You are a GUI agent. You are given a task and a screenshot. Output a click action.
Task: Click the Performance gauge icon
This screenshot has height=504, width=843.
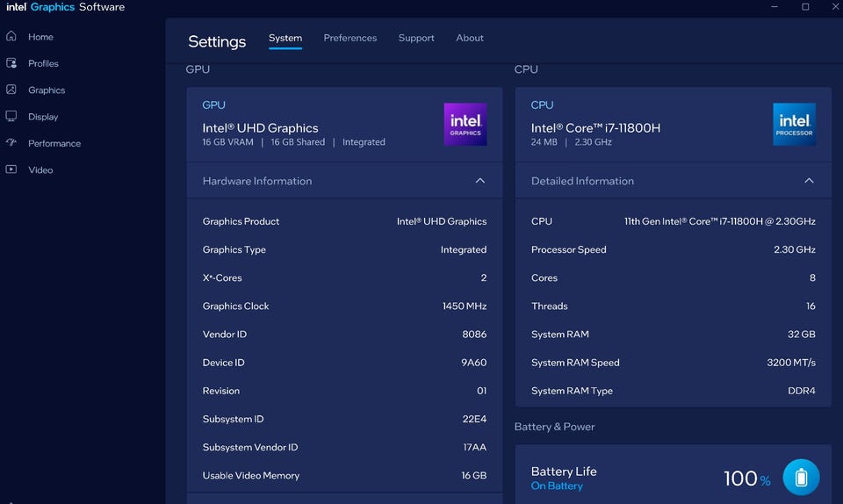11,142
